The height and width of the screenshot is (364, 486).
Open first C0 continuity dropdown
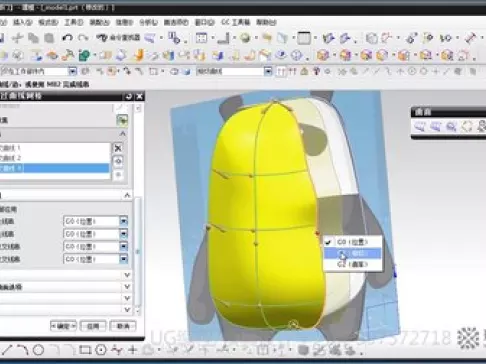coord(124,221)
